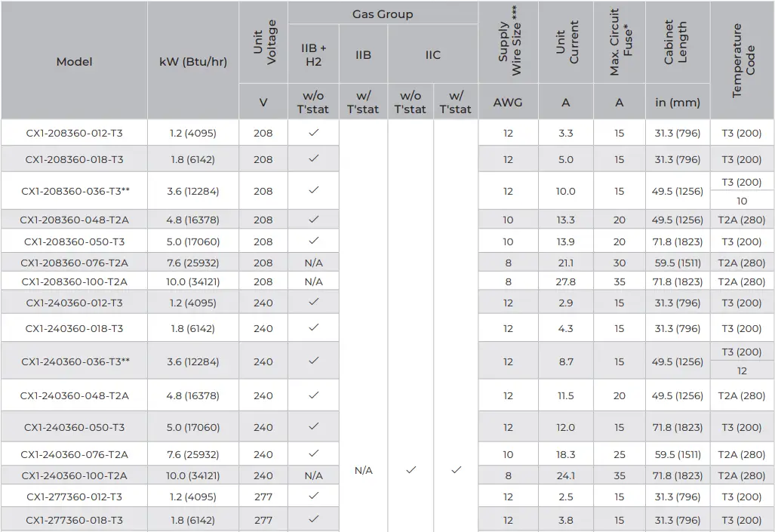Click the checkmark in the CX1-277360-018-T3 row

click(x=313, y=519)
